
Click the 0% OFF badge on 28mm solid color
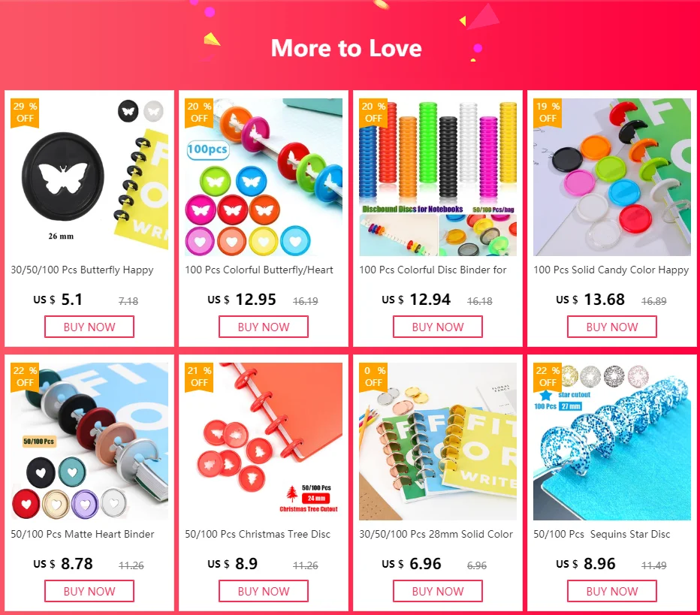(373, 377)
